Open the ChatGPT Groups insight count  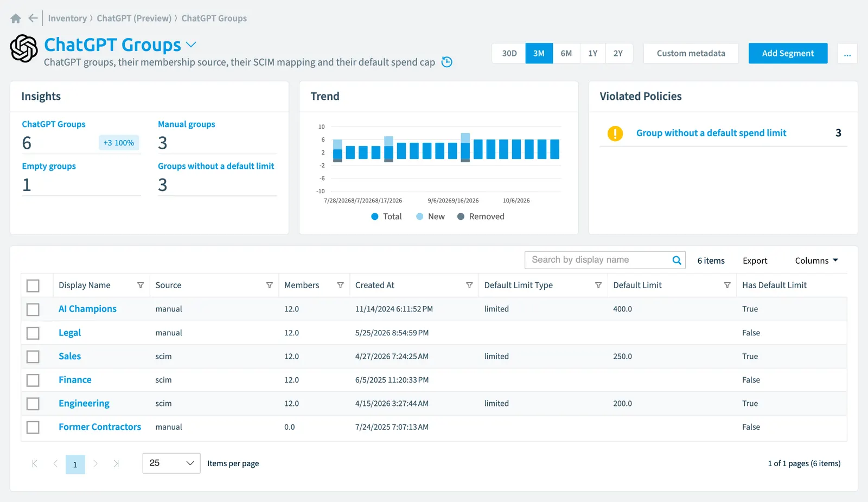coord(27,143)
